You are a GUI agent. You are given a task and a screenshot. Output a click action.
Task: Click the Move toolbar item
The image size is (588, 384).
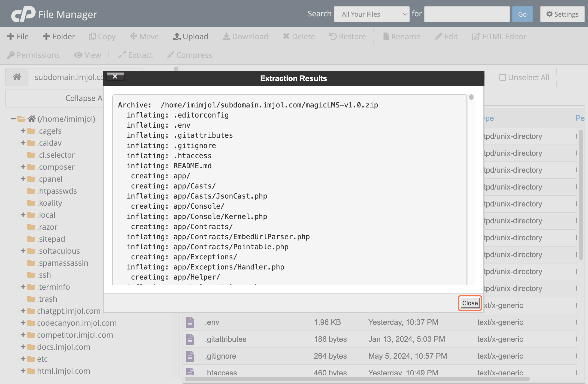click(x=144, y=37)
